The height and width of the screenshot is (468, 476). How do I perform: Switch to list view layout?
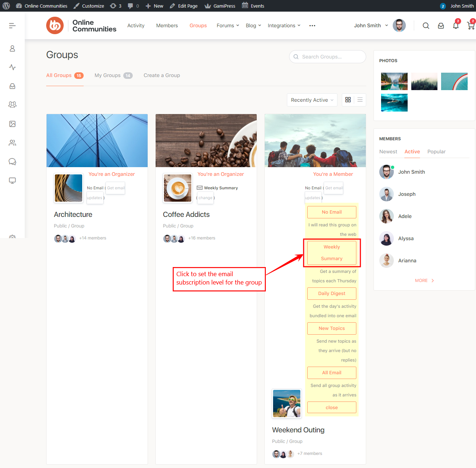point(360,100)
